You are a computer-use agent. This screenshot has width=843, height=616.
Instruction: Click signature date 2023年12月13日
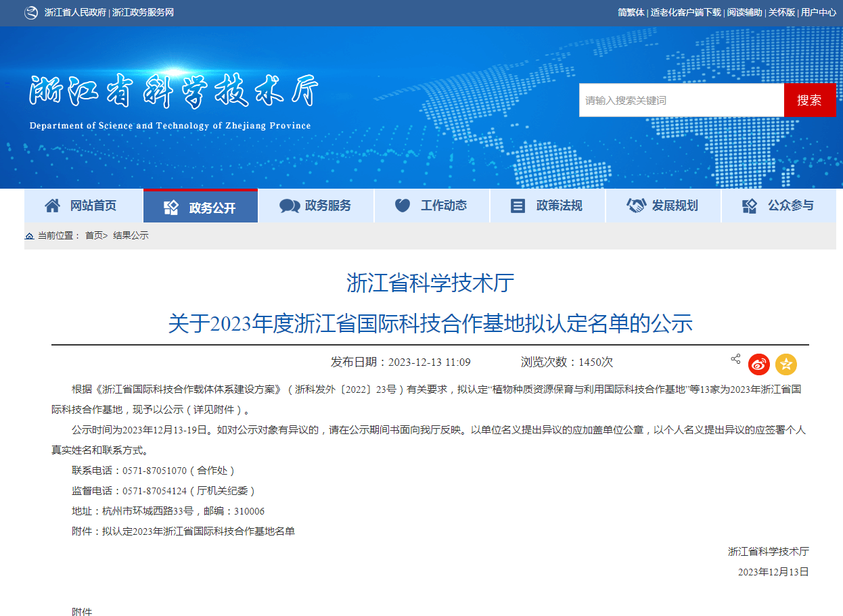773,572
